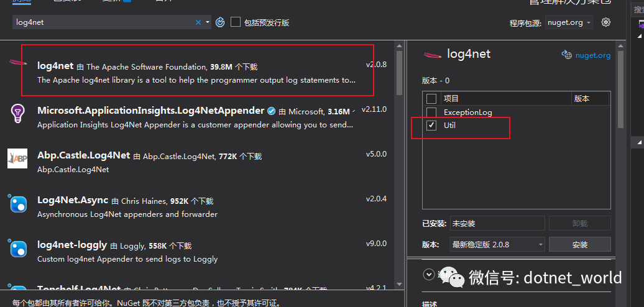This screenshot has width=644, height=307.
Task: Open the nuget.org link in details
Action: (592, 55)
